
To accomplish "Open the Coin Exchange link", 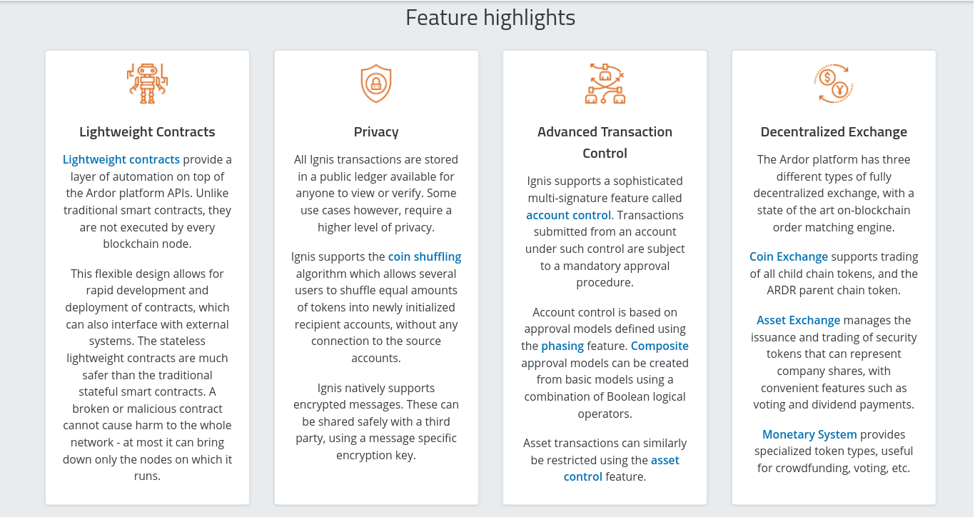I will coord(789,256).
